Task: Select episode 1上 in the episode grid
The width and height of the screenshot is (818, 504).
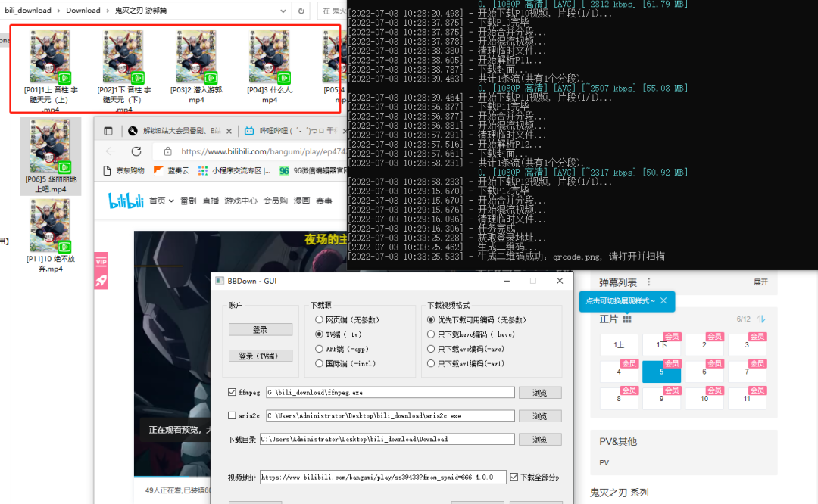Action: click(x=619, y=345)
